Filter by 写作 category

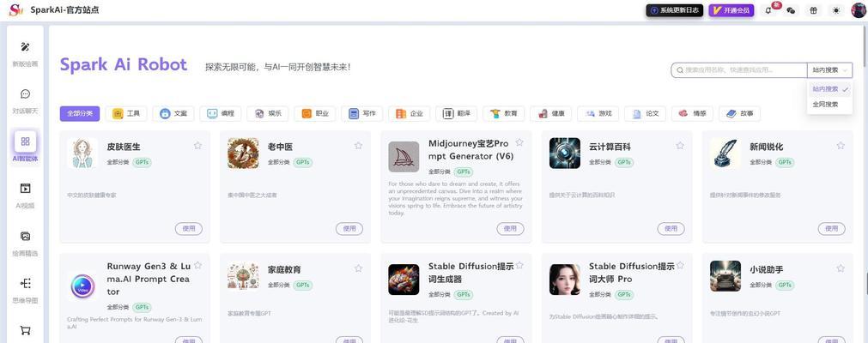click(362, 113)
